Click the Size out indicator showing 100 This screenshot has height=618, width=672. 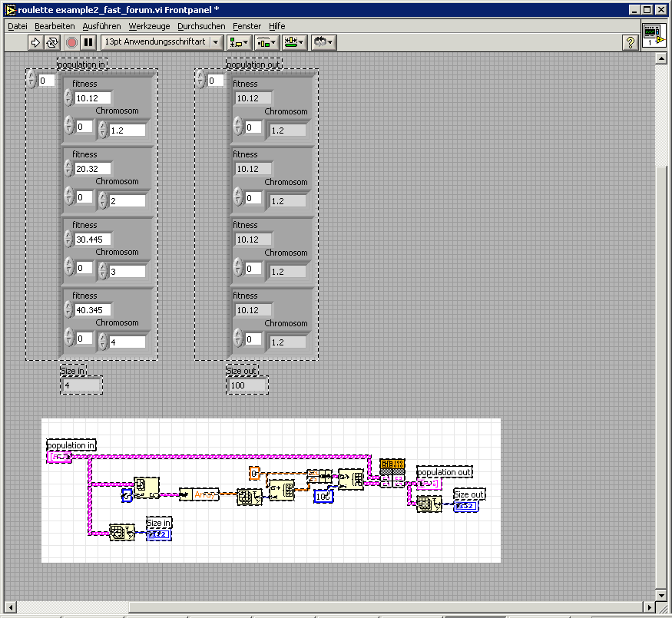(x=247, y=385)
